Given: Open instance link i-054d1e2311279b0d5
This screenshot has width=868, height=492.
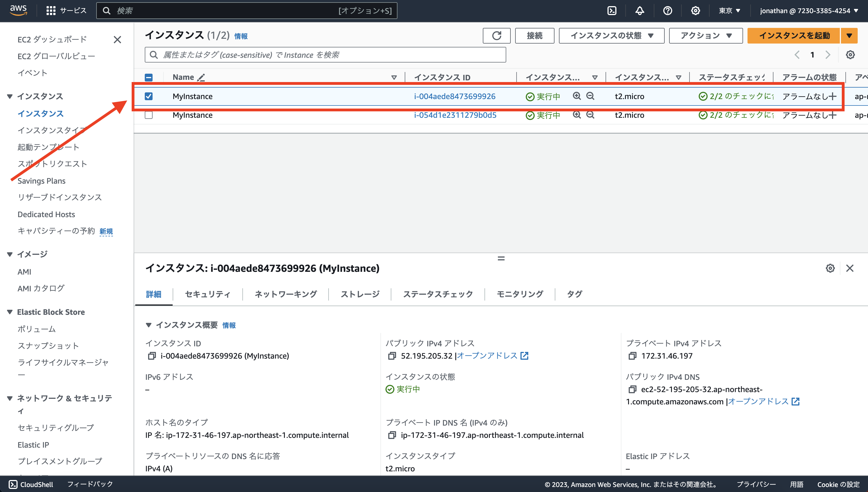Looking at the screenshot, I should [x=455, y=115].
